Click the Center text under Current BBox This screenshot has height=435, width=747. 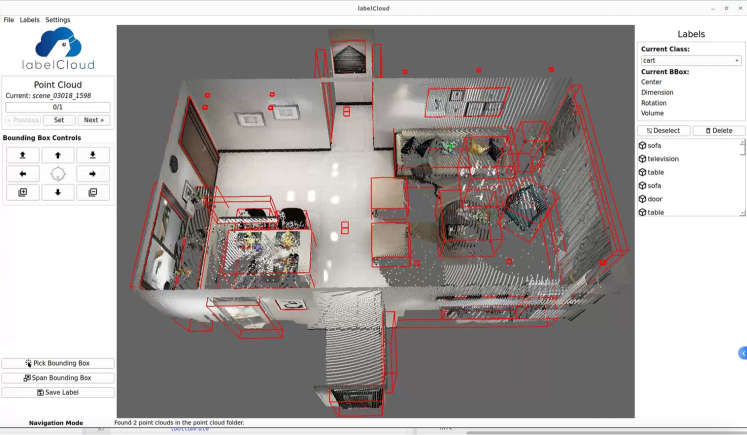[x=651, y=82]
